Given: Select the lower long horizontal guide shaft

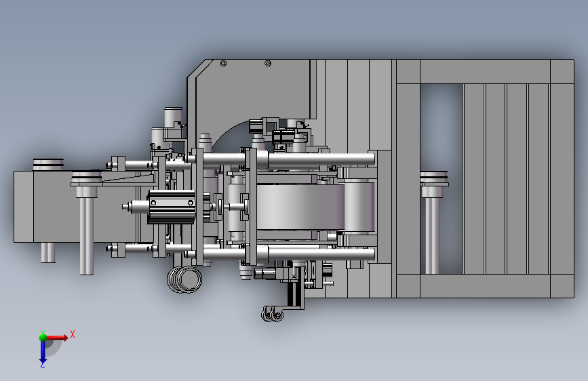Looking at the screenshot, I should coord(289,254).
